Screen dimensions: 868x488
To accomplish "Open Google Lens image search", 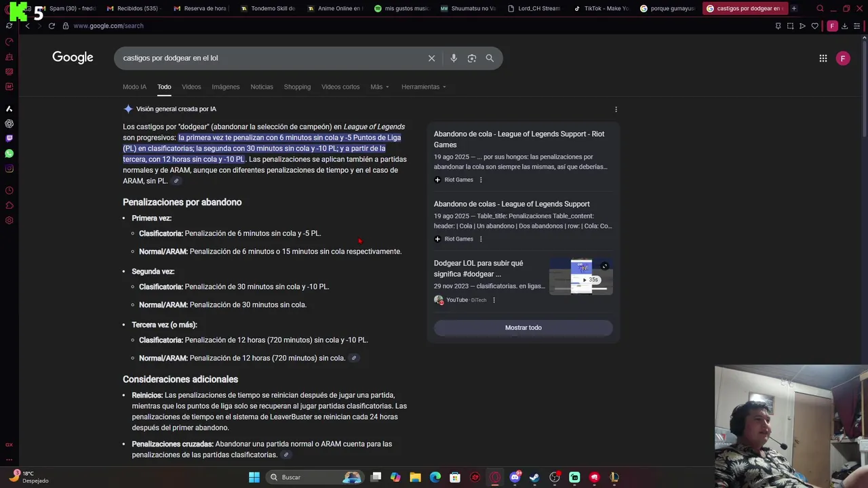I will pyautogui.click(x=472, y=58).
